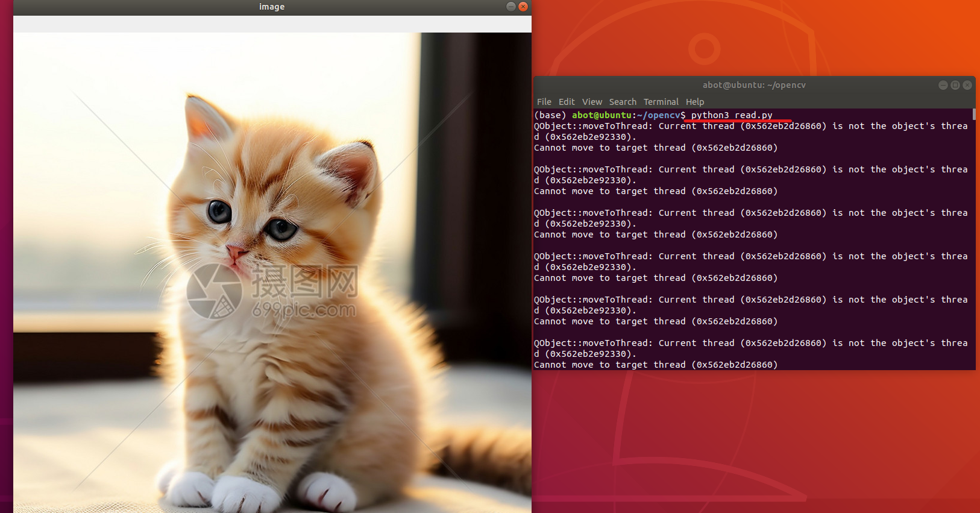Click the 'python3 read.py' command text
The image size is (980, 513).
[732, 115]
